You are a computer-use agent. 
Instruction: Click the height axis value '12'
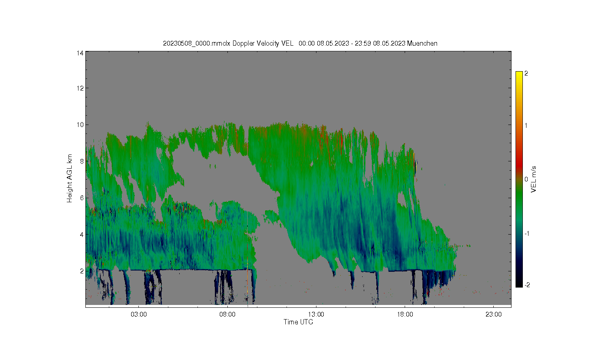click(80, 88)
